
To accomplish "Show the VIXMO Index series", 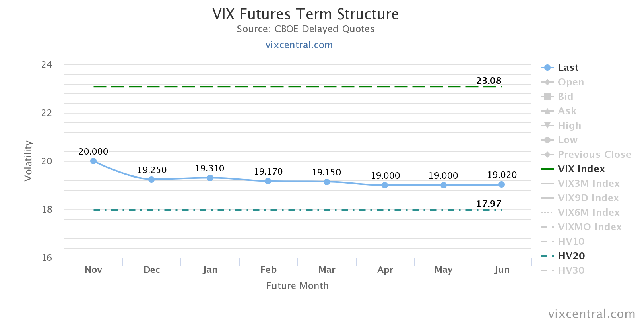I will [x=589, y=227].
